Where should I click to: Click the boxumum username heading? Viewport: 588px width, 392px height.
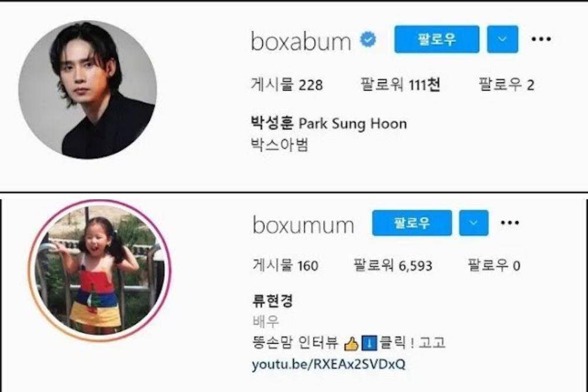click(303, 225)
